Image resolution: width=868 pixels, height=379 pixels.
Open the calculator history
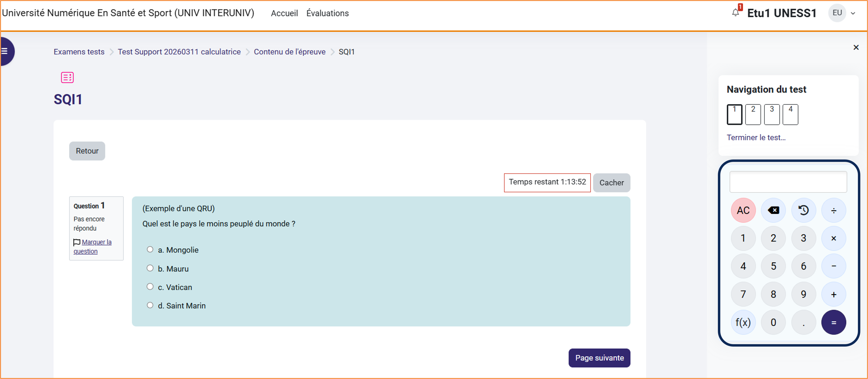[x=803, y=211]
